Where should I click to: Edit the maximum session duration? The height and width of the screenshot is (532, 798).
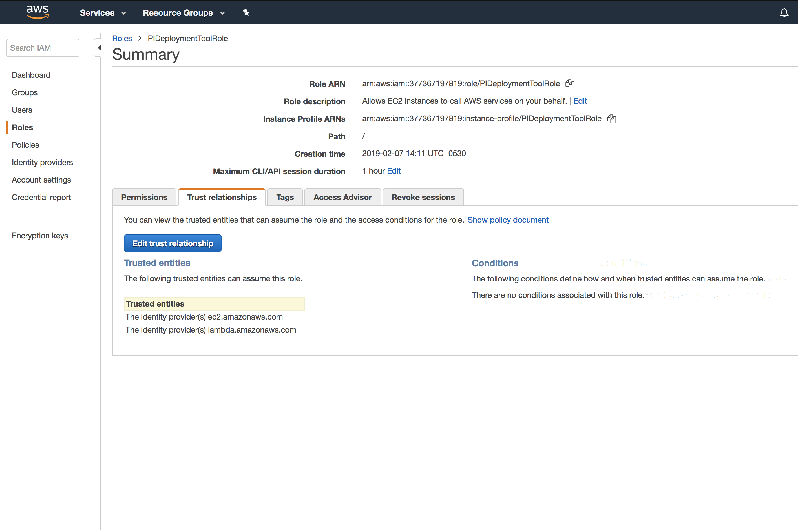(394, 171)
